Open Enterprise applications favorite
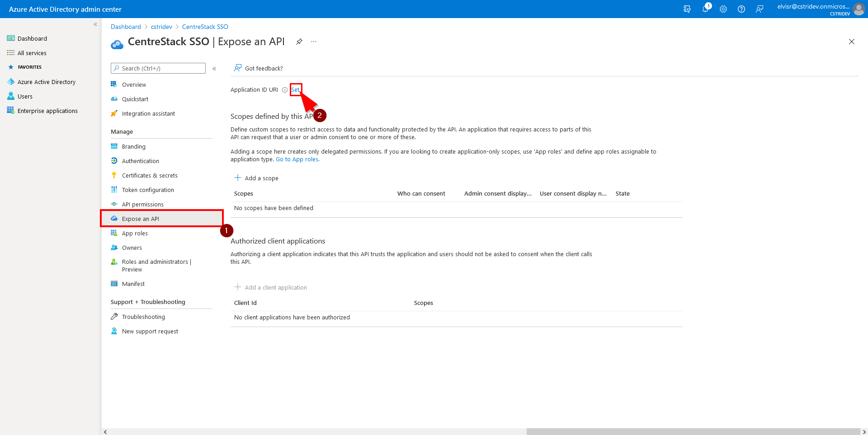This screenshot has height=435, width=868. tap(47, 111)
